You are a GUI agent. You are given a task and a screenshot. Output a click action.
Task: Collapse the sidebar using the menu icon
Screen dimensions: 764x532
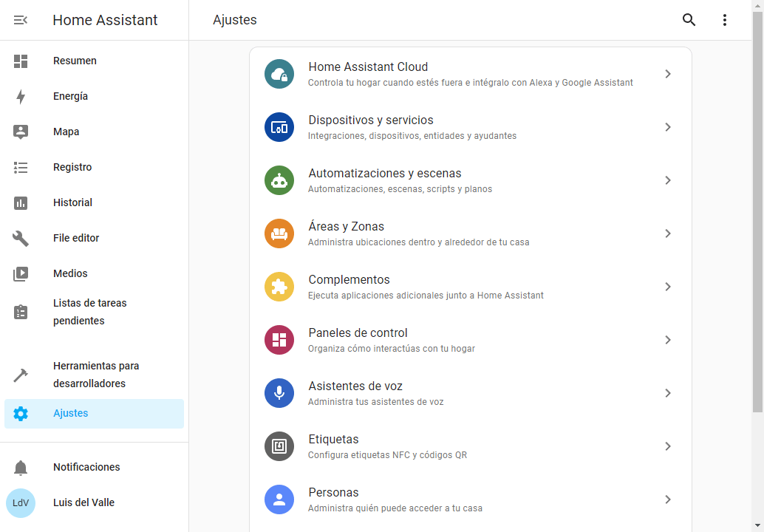[21, 20]
